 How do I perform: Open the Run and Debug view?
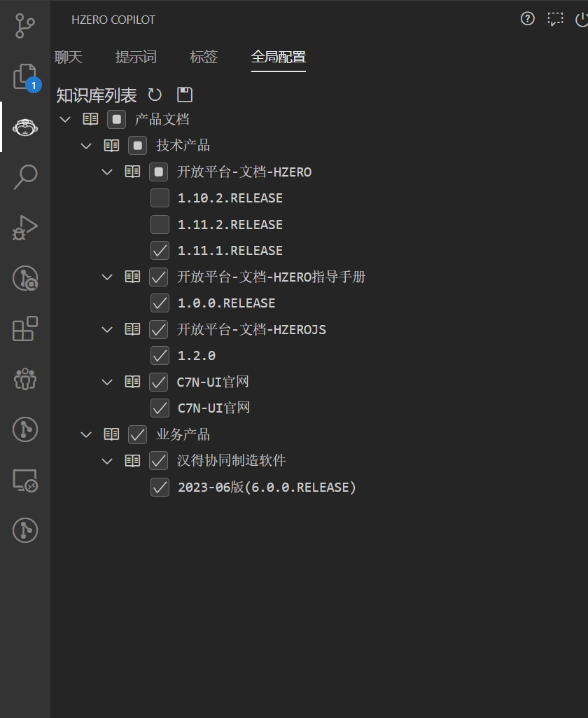25,228
